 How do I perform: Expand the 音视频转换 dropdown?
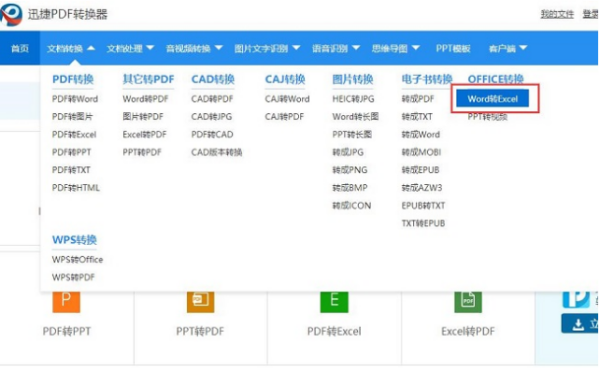click(194, 48)
